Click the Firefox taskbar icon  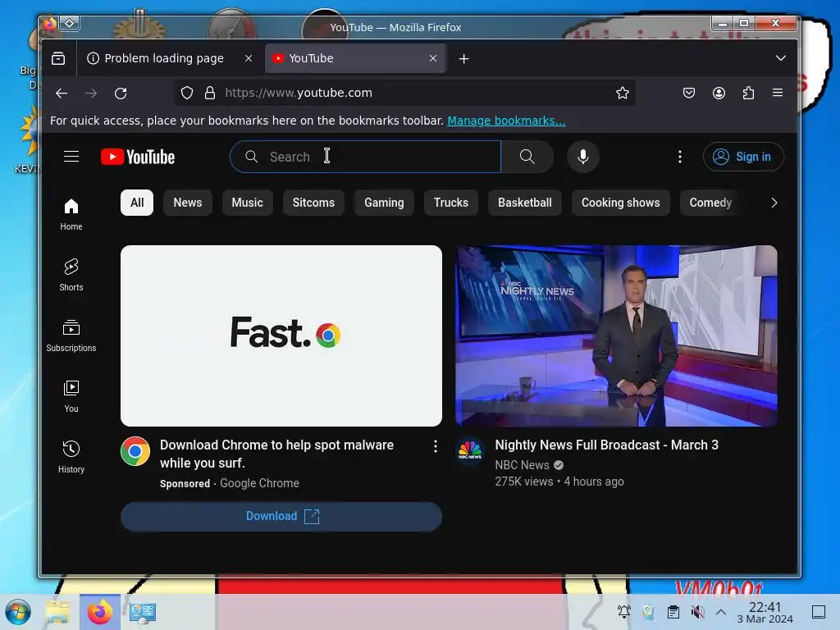click(x=99, y=612)
